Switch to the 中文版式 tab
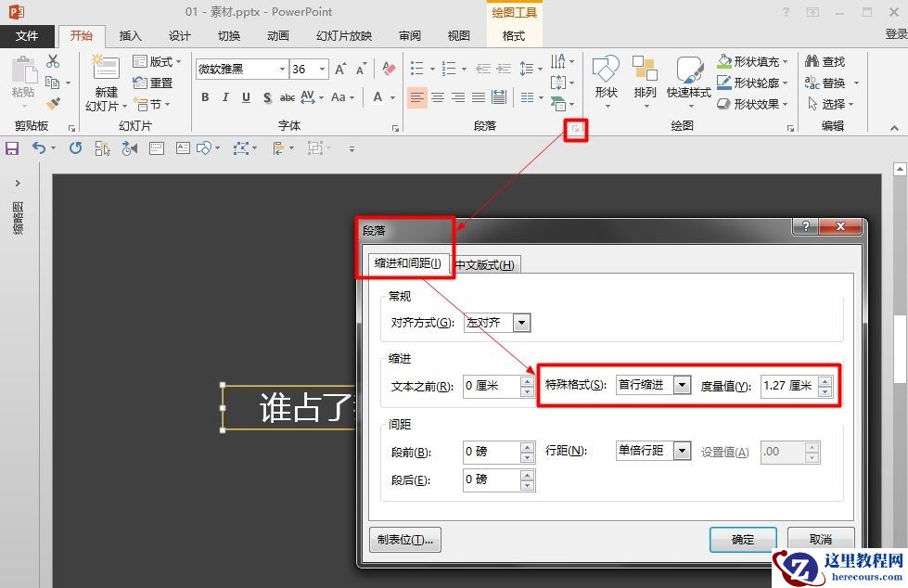 486,264
